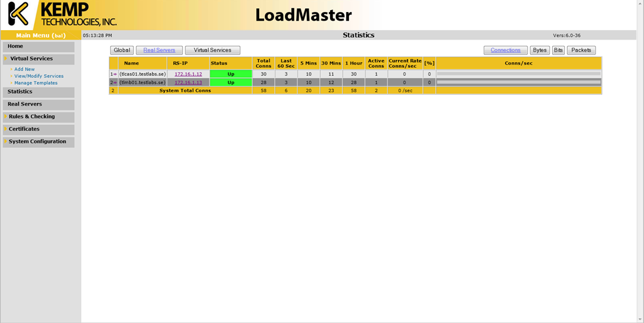The image size is (644, 323).
Task: Click total conns value 58 in totals row
Action: [x=264, y=90]
